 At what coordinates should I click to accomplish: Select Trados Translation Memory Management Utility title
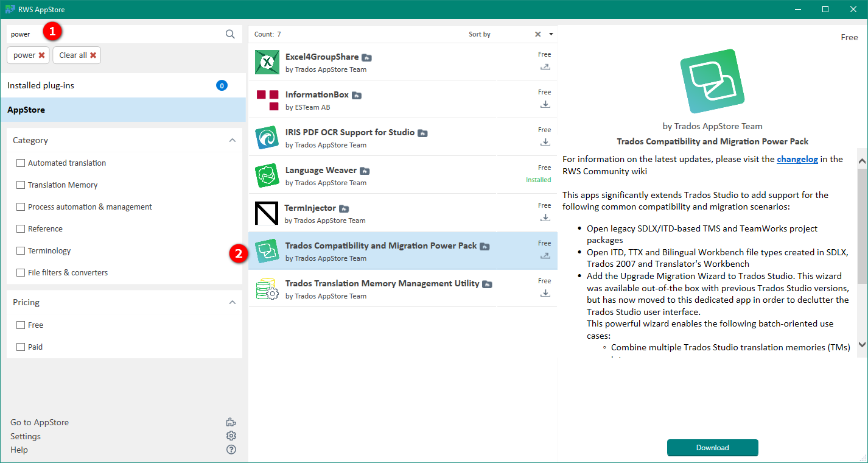[382, 283]
